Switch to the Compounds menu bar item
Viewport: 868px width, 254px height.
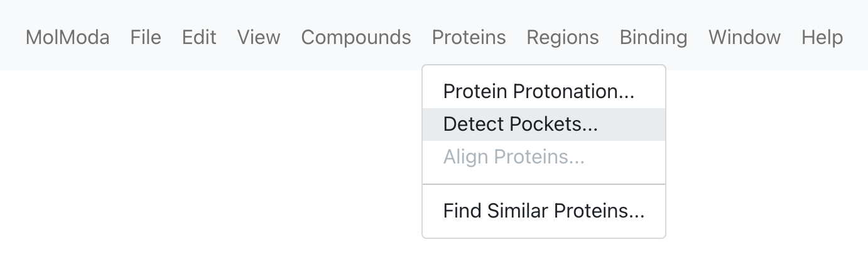pyautogui.click(x=356, y=37)
